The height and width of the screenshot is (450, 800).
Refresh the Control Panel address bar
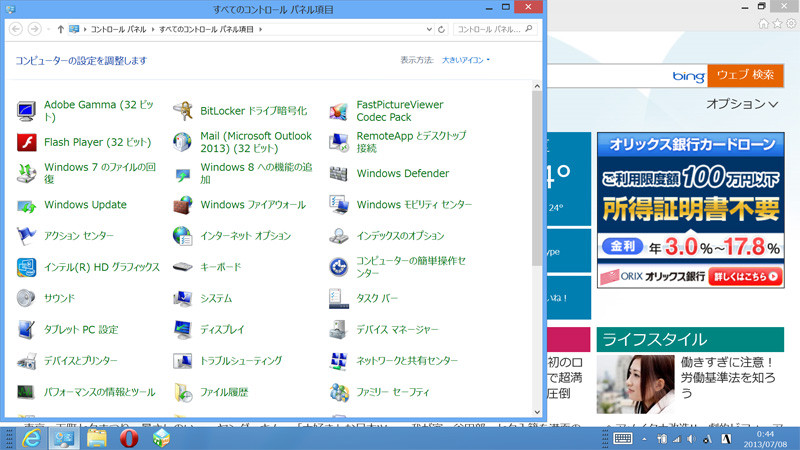(442, 30)
